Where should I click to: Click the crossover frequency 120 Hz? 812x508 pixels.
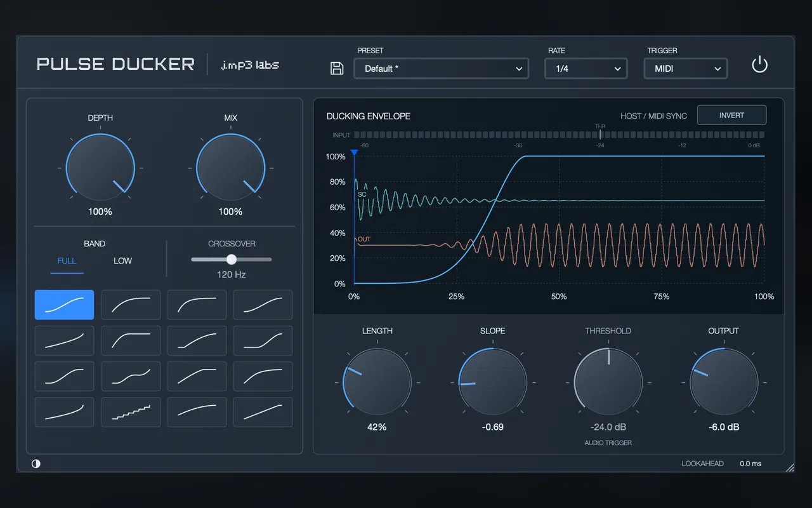pos(231,275)
